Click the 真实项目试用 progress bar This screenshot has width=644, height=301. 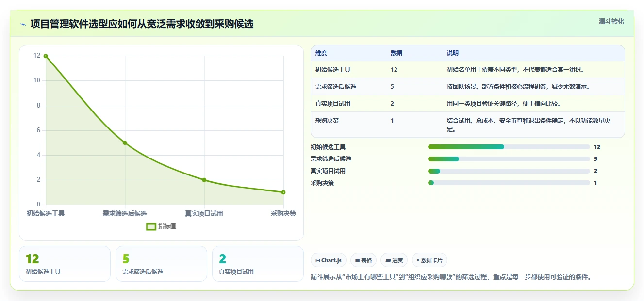coord(509,171)
